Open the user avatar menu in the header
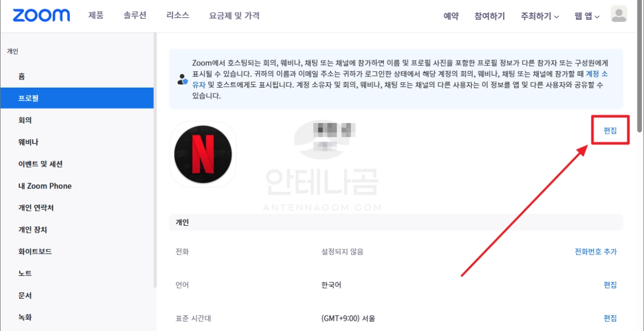 [619, 14]
